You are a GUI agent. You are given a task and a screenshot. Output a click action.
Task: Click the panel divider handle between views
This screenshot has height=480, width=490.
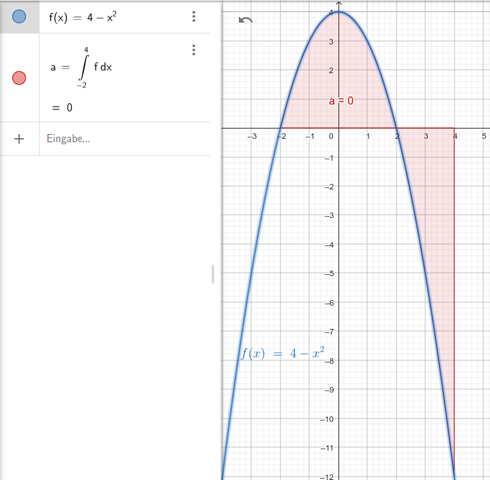(x=213, y=274)
